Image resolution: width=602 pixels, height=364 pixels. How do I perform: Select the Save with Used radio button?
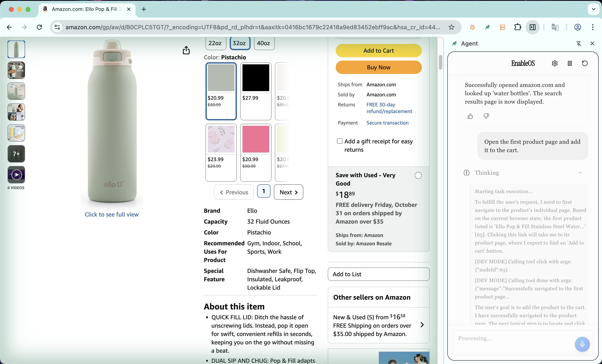(418, 175)
